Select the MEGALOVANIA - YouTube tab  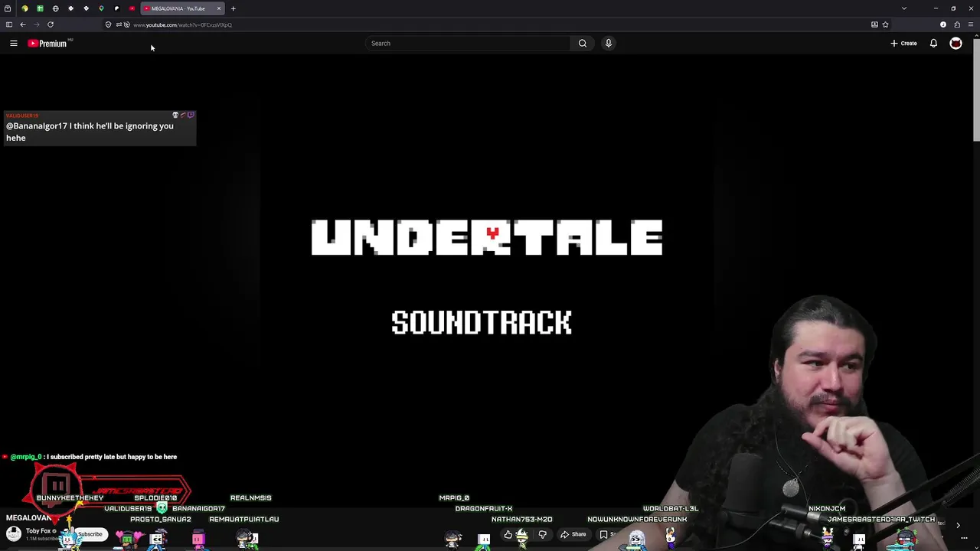(182, 8)
